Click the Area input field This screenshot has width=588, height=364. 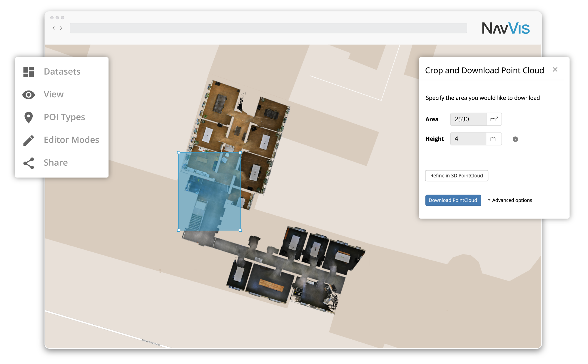(x=467, y=119)
